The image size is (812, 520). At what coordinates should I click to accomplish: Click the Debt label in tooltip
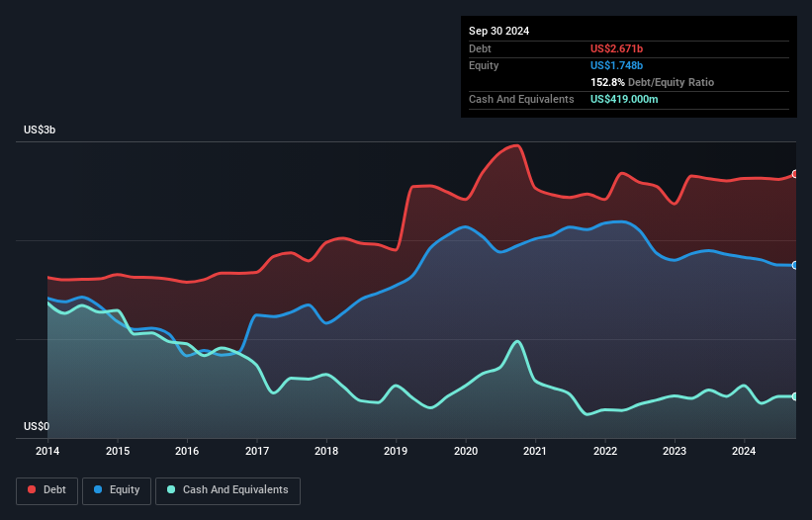480,48
